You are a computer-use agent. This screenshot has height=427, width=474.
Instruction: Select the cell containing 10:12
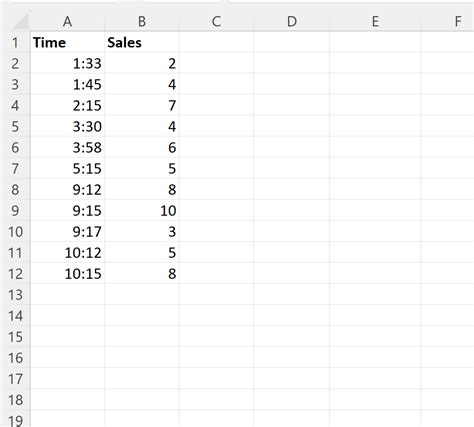[67, 253]
